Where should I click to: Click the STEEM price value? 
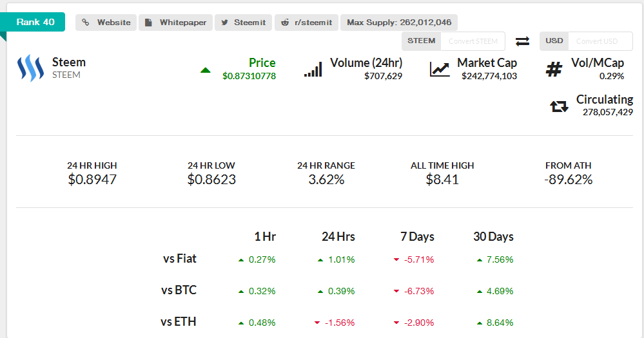click(x=249, y=76)
